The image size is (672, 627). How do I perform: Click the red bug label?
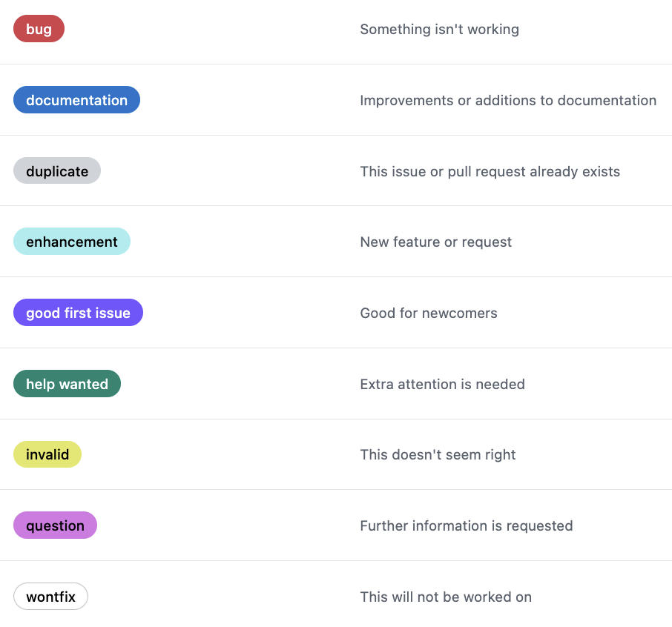pyautogui.click(x=39, y=29)
